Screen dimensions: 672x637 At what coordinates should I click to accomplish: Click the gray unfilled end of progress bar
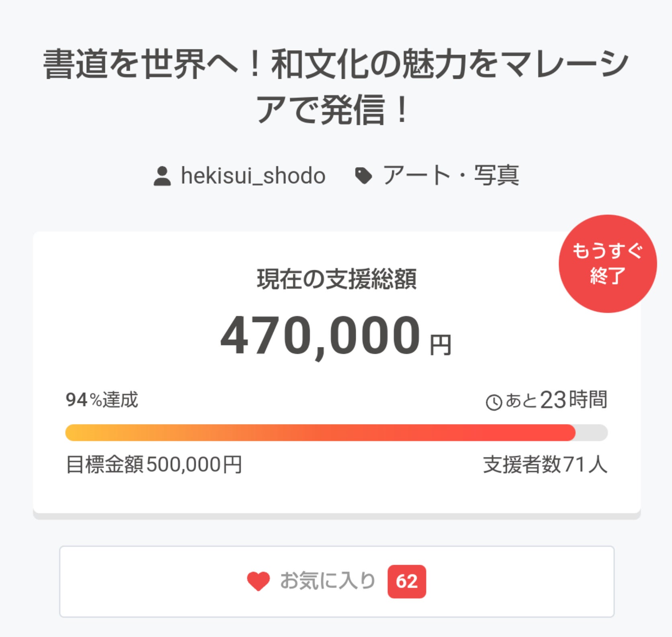(592, 433)
